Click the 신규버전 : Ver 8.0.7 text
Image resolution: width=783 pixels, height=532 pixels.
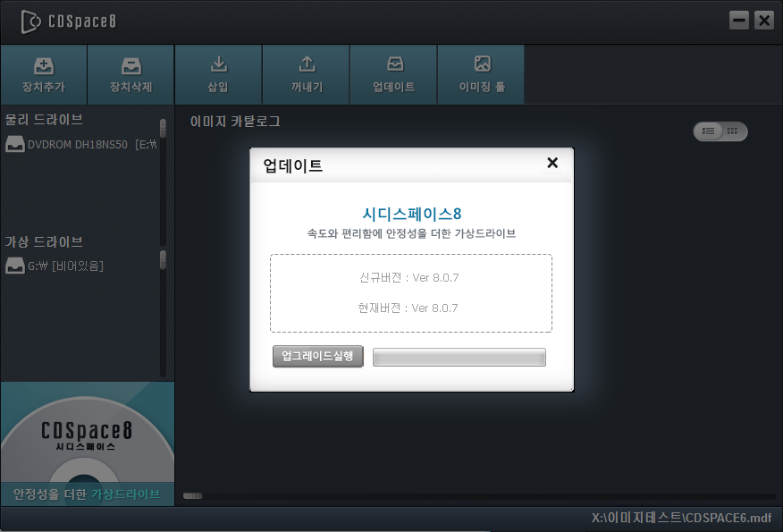coord(409,278)
